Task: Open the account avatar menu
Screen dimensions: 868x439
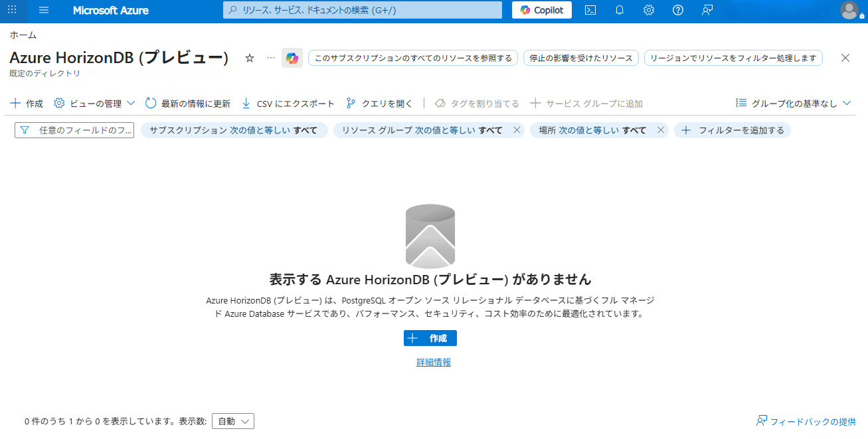Action: [x=849, y=10]
